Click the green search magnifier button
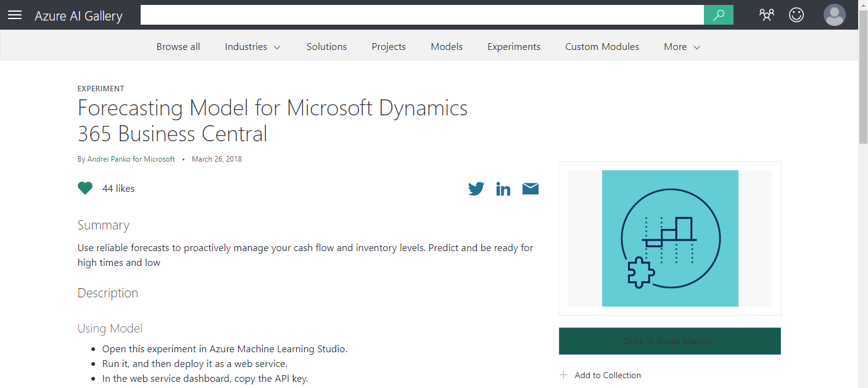Image resolution: width=868 pixels, height=388 pixels. click(719, 15)
